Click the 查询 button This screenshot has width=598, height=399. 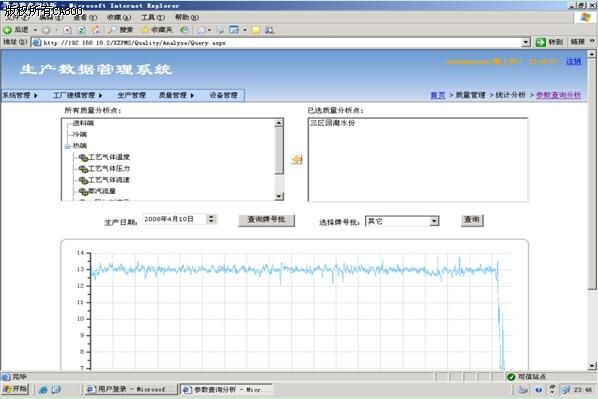pyautogui.click(x=472, y=220)
